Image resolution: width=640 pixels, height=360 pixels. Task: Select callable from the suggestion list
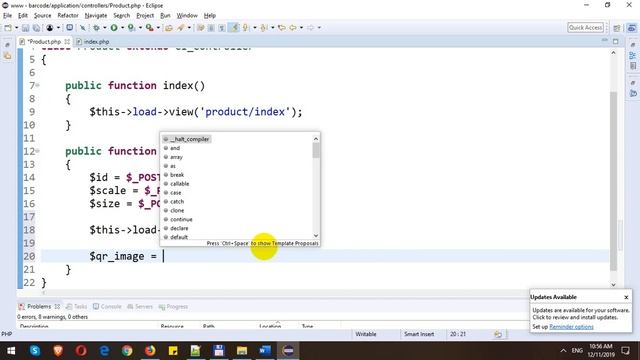(x=180, y=184)
